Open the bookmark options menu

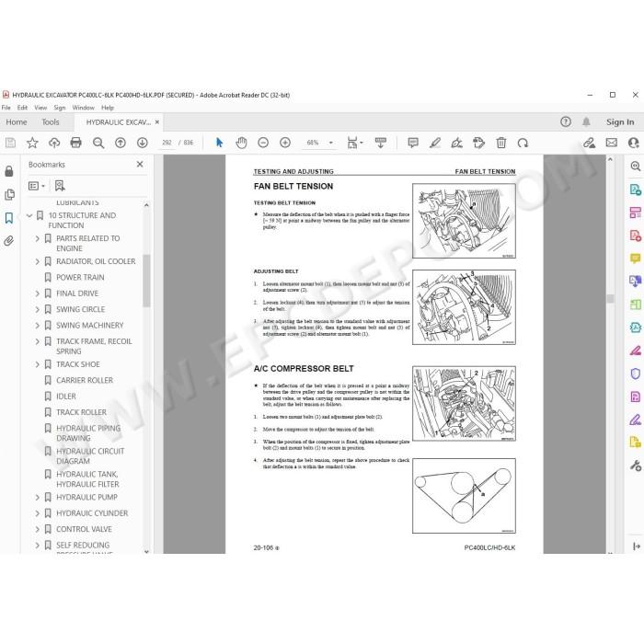[x=36, y=186]
